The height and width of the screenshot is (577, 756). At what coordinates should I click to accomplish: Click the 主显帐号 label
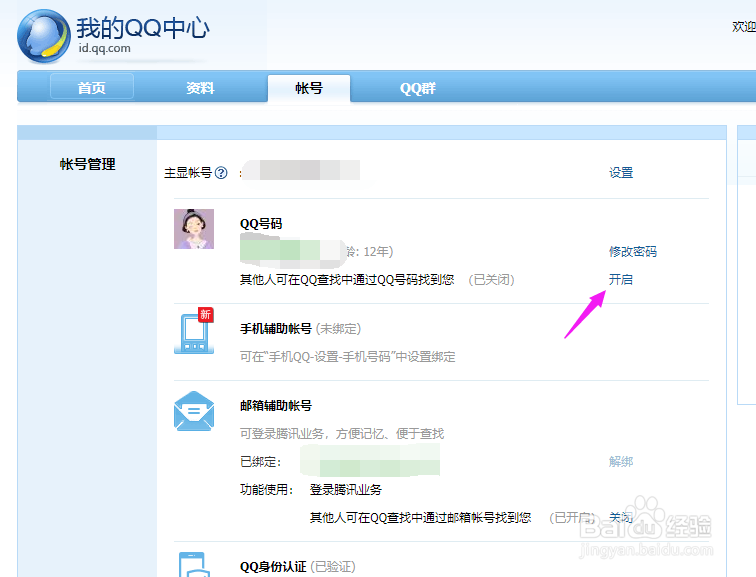click(188, 173)
